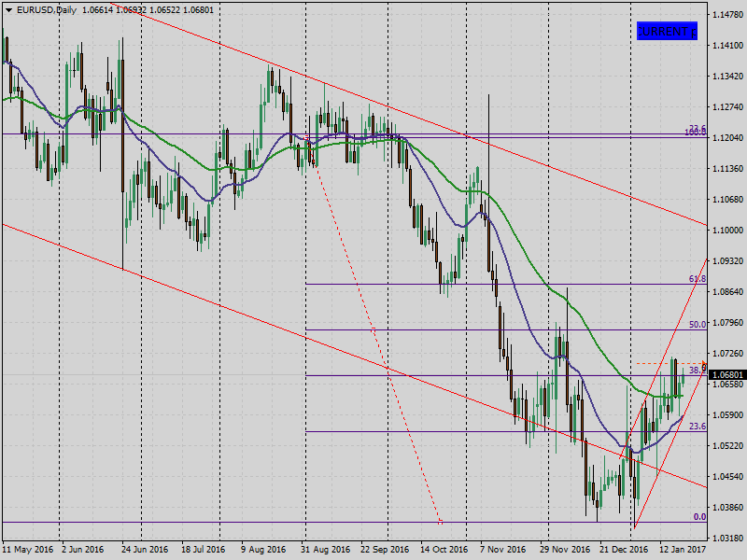Click the 18 Jul 2016 date label
This screenshot has width=747, height=560.
coord(203,550)
